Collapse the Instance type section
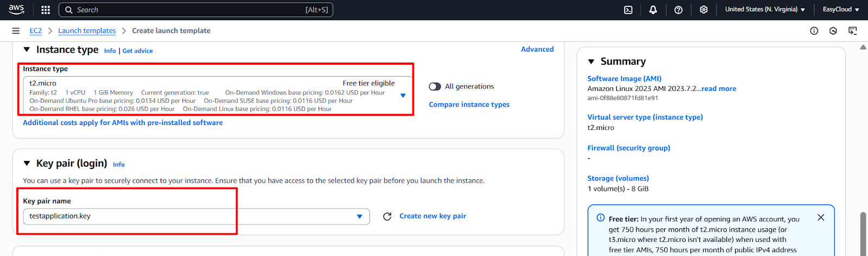The width and height of the screenshot is (868, 256). point(27,49)
